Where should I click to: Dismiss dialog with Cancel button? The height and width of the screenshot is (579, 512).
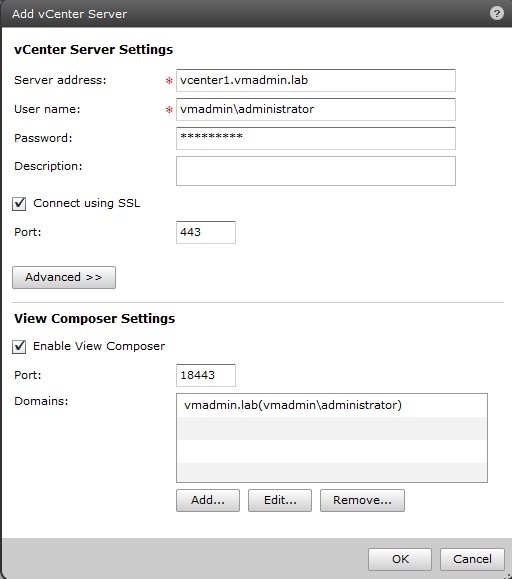click(472, 559)
